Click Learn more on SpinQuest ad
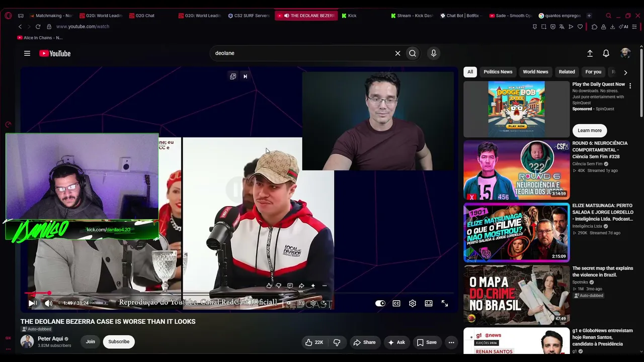 pyautogui.click(x=590, y=130)
